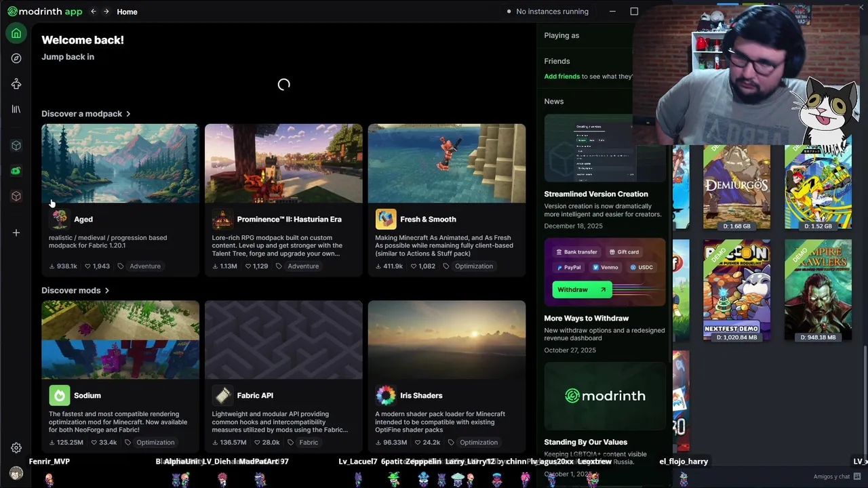Open the Discover compass icon in sidebar

pyautogui.click(x=16, y=58)
